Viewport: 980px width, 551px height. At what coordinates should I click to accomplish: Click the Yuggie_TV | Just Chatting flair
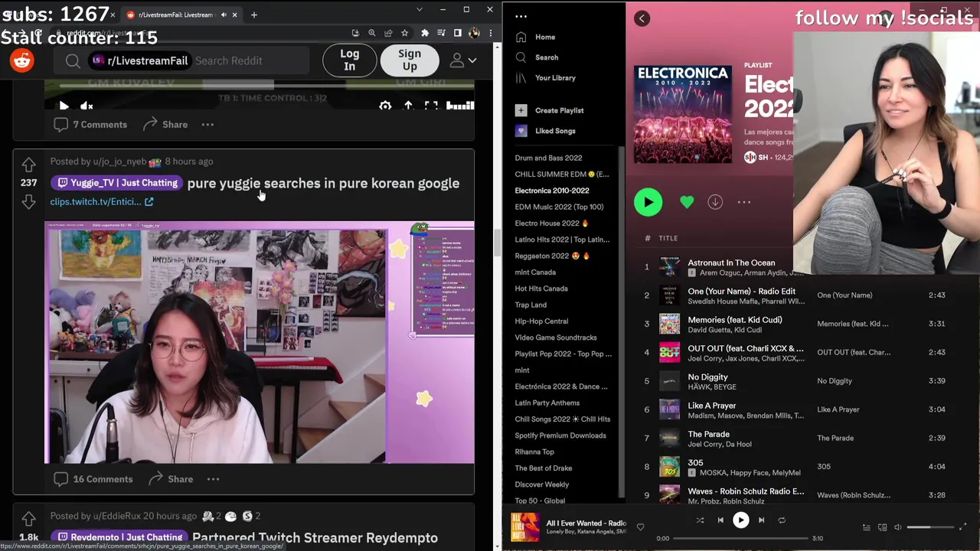tap(117, 183)
